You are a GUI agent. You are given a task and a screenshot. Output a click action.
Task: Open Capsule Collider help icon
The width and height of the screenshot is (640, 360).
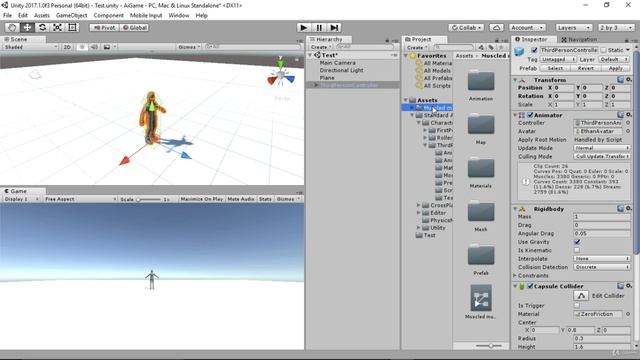pos(620,286)
